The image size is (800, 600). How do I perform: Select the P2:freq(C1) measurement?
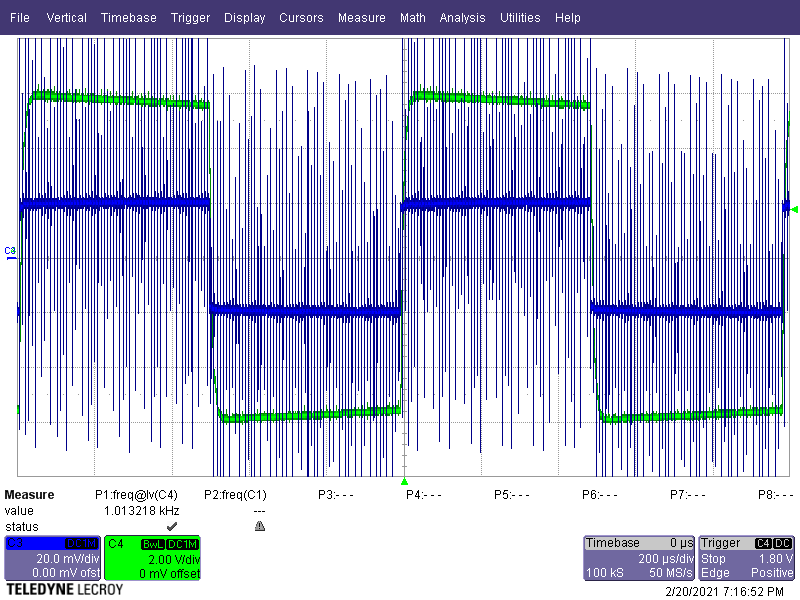click(235, 495)
